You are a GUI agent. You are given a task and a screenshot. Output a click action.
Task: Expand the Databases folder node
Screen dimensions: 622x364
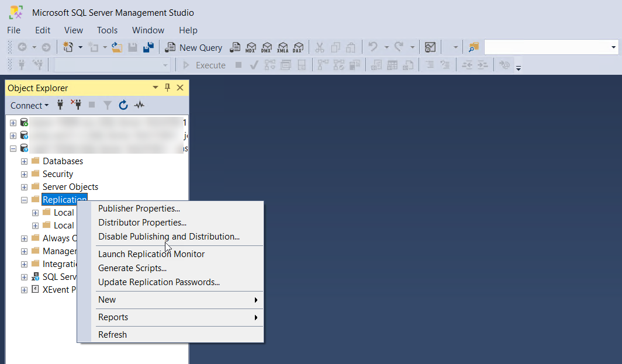point(24,161)
